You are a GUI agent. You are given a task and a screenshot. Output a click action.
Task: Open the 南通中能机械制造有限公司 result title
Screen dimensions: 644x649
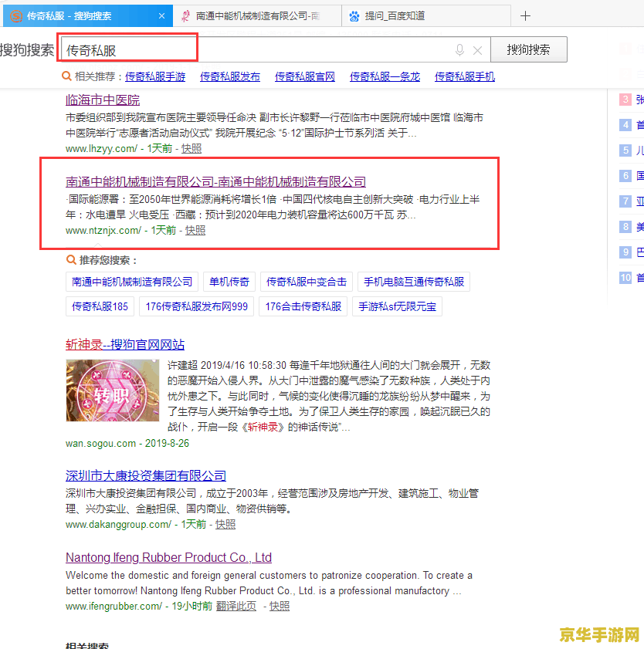point(215,181)
